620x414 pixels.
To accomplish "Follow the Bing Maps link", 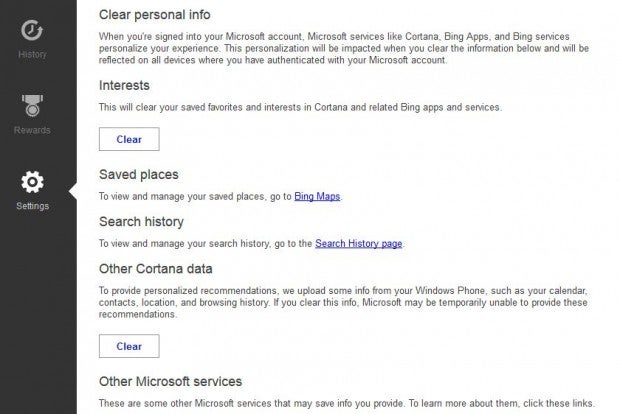I will click(317, 196).
